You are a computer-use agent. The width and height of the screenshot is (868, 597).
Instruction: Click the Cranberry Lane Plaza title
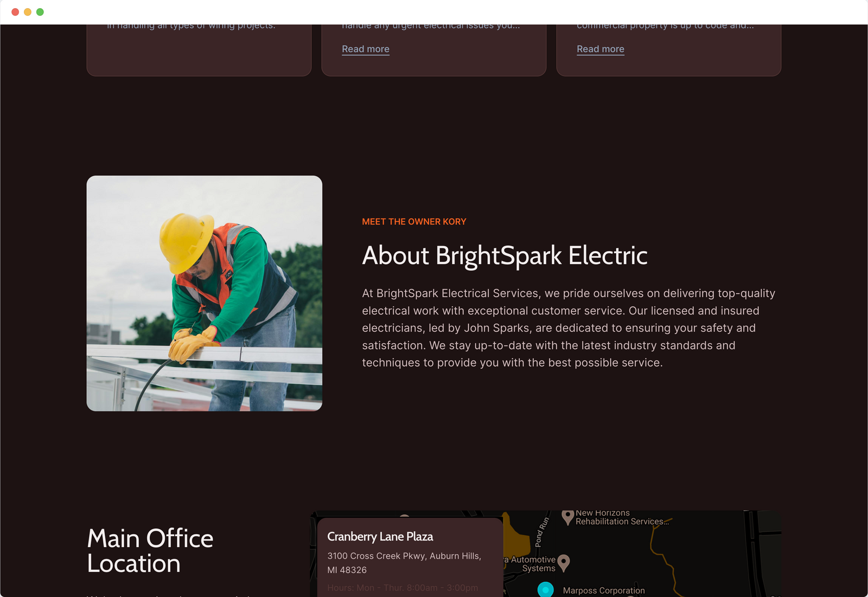coord(380,537)
